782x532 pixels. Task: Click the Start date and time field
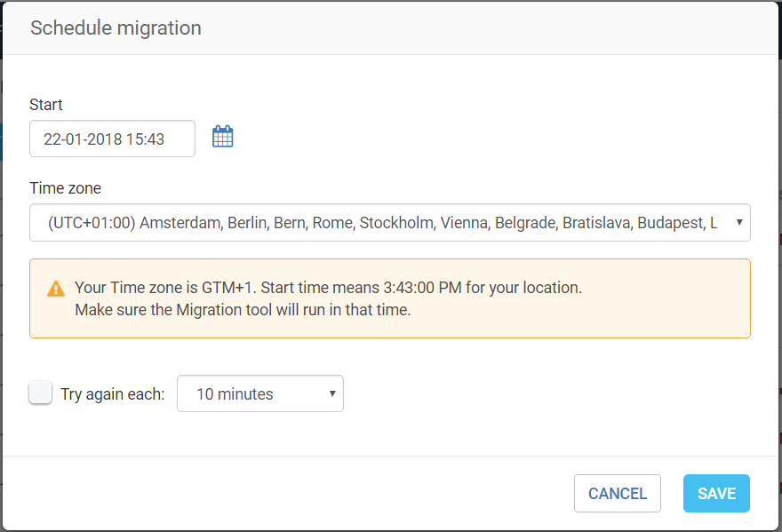112,139
